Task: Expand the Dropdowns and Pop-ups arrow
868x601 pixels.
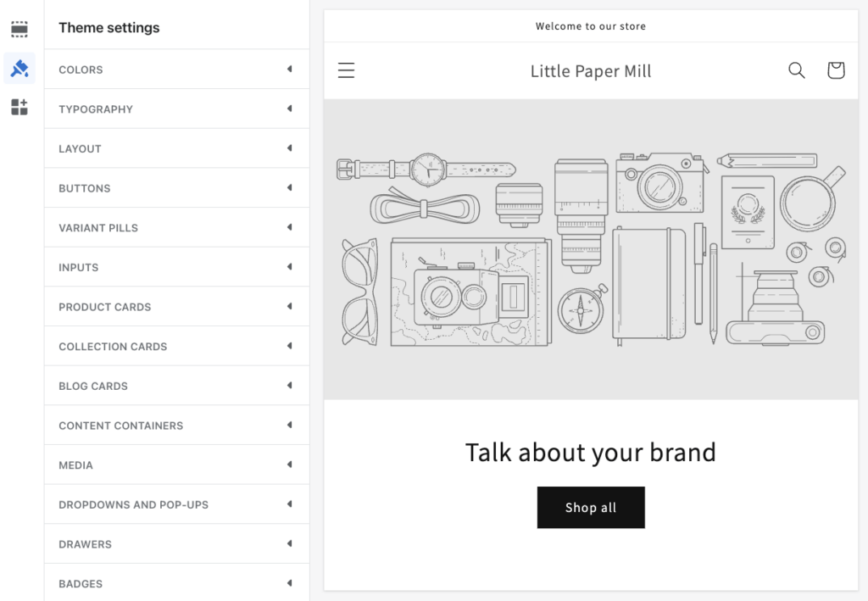Action: pos(290,504)
